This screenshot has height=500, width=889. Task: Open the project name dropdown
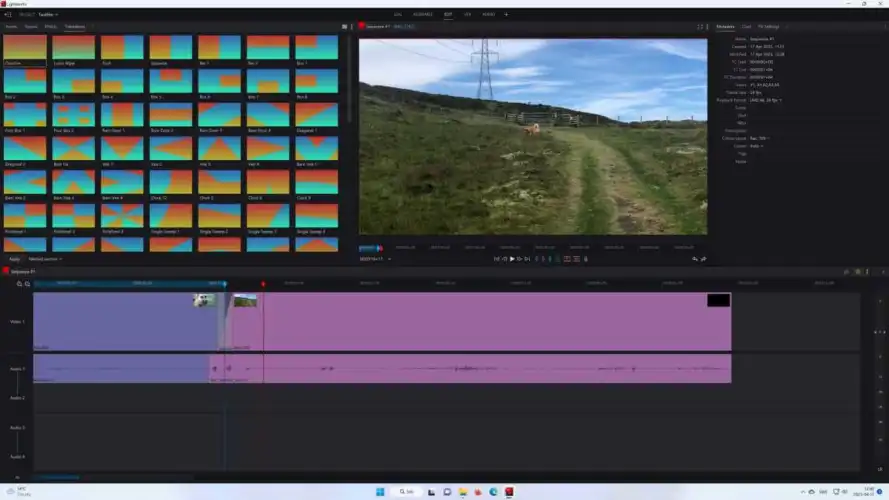click(48, 14)
